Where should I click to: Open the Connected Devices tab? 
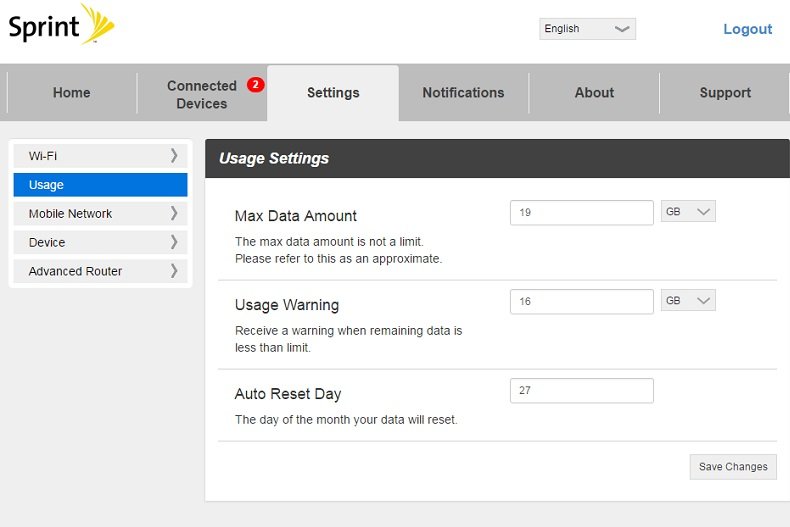(x=202, y=94)
